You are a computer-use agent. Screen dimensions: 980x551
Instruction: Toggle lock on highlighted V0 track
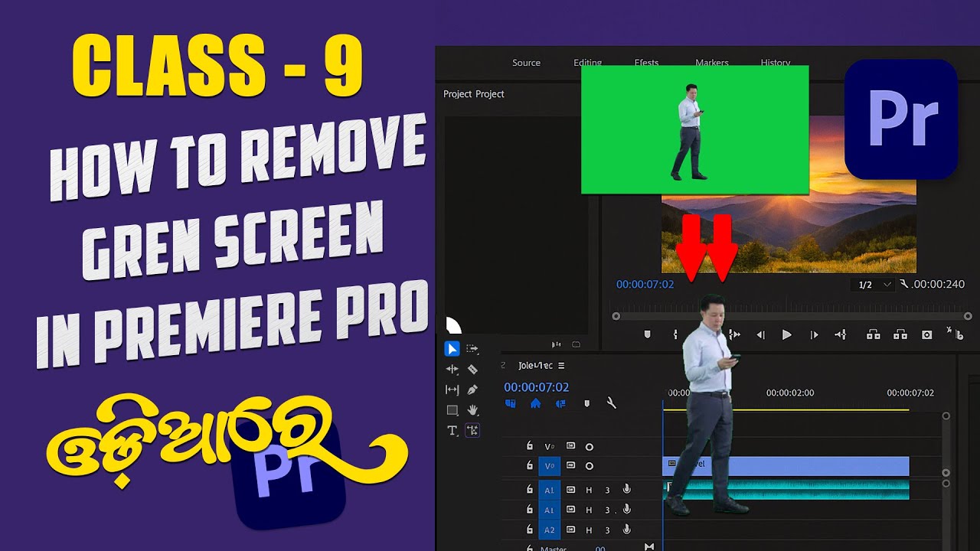pyautogui.click(x=529, y=465)
